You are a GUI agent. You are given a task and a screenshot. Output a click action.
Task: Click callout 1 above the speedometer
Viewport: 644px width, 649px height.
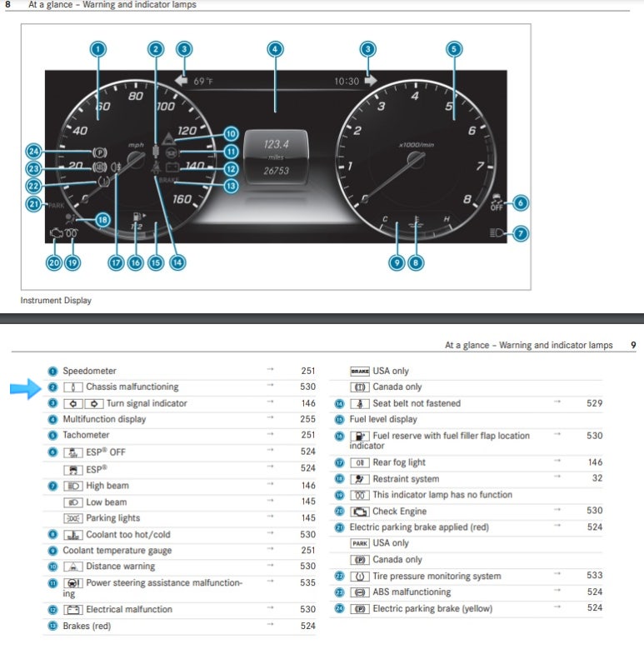pos(98,49)
